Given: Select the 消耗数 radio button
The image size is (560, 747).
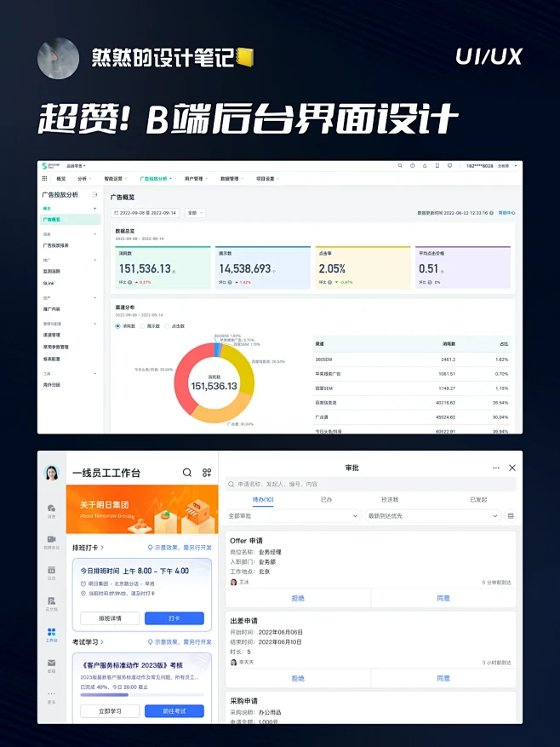Looking at the screenshot, I should click(x=117, y=325).
